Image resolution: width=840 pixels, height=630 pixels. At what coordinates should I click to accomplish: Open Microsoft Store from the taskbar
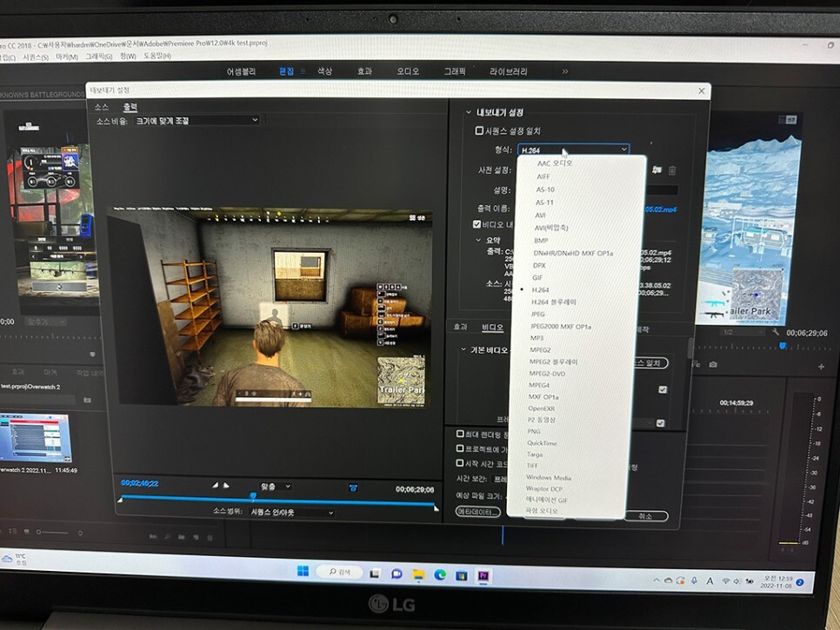coord(461,576)
